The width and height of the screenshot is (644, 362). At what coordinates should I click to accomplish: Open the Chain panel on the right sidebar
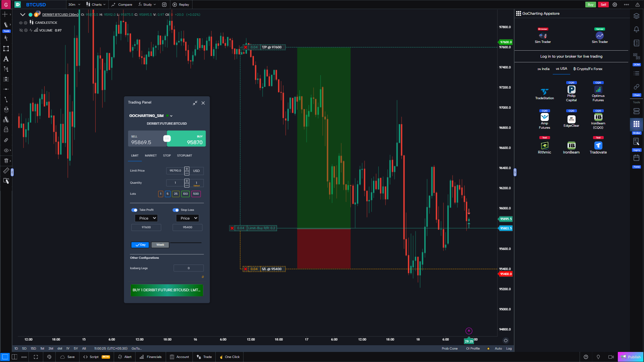pos(636,86)
